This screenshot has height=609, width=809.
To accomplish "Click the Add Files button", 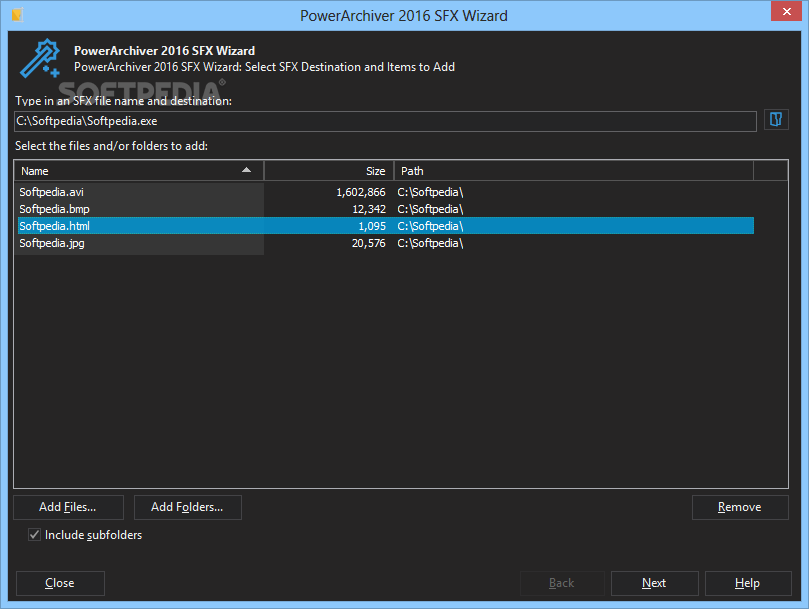I will coord(68,507).
